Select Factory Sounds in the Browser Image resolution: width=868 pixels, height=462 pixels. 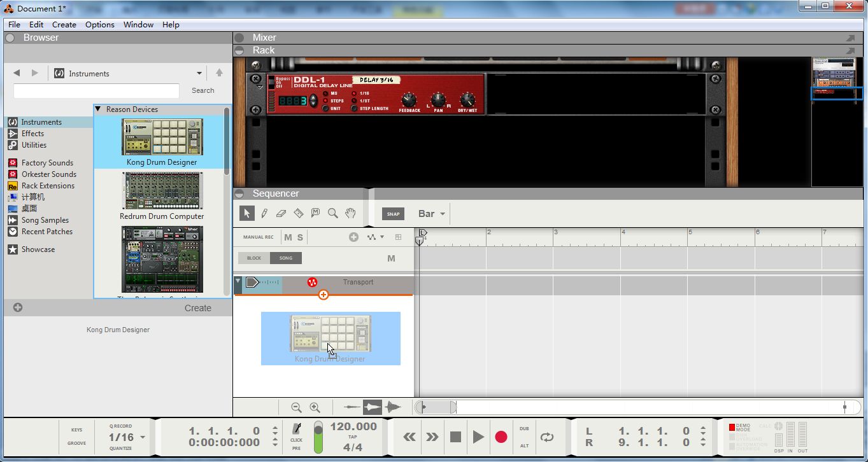(47, 163)
